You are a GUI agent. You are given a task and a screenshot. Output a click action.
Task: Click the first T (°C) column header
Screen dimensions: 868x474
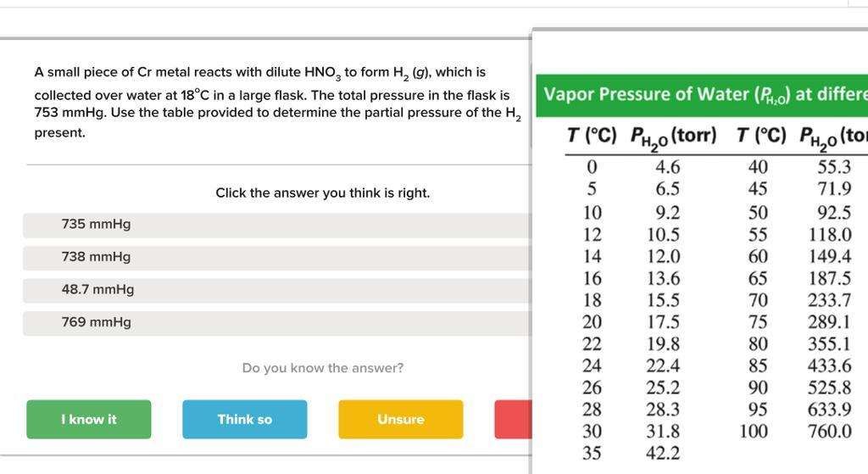click(x=592, y=135)
